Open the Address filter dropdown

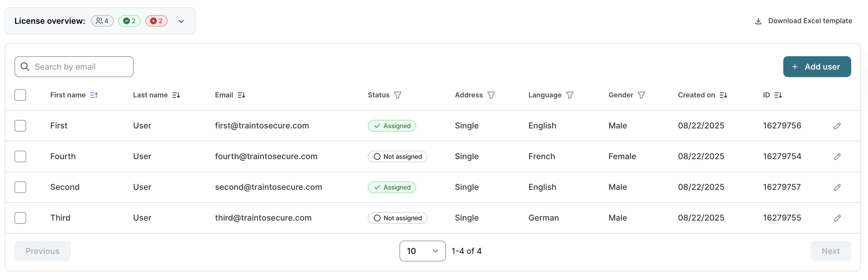[491, 95]
